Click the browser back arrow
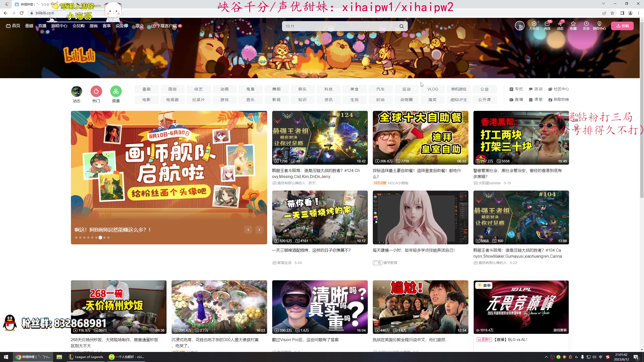 (6, 13)
